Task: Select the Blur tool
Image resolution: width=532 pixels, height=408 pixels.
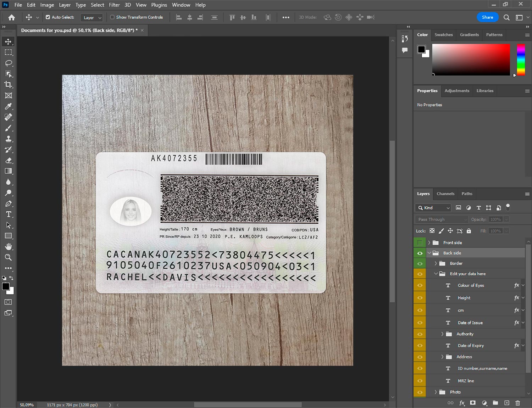Action: pos(8,182)
